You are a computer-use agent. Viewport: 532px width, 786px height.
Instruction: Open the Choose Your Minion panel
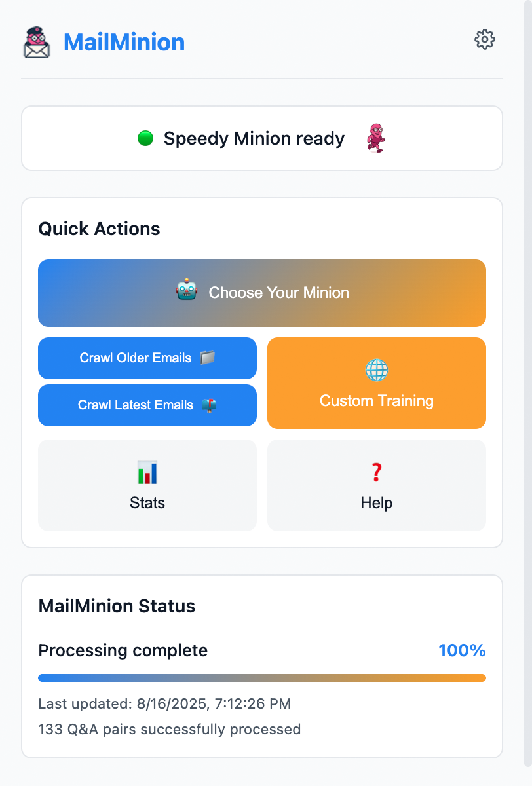pos(262,293)
